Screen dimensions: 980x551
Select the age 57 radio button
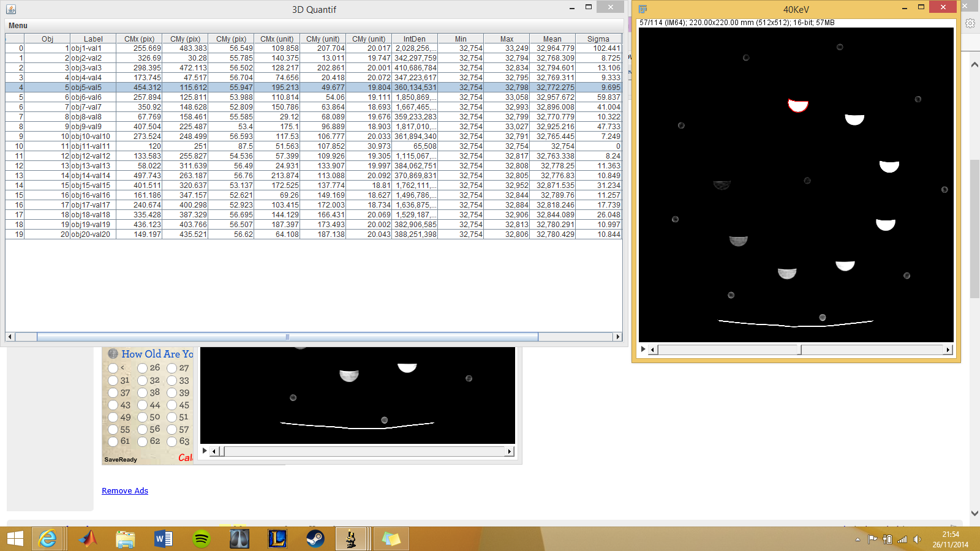(x=172, y=430)
